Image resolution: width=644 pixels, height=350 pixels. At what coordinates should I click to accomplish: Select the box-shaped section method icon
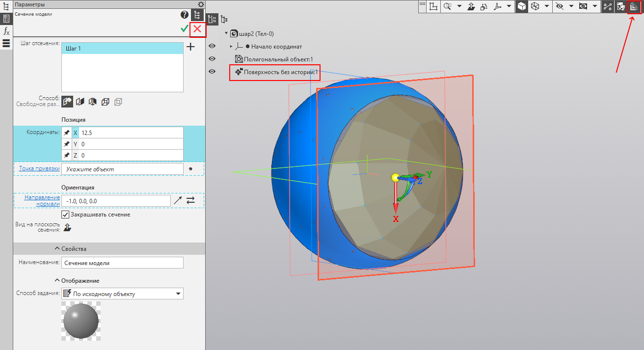tap(105, 102)
